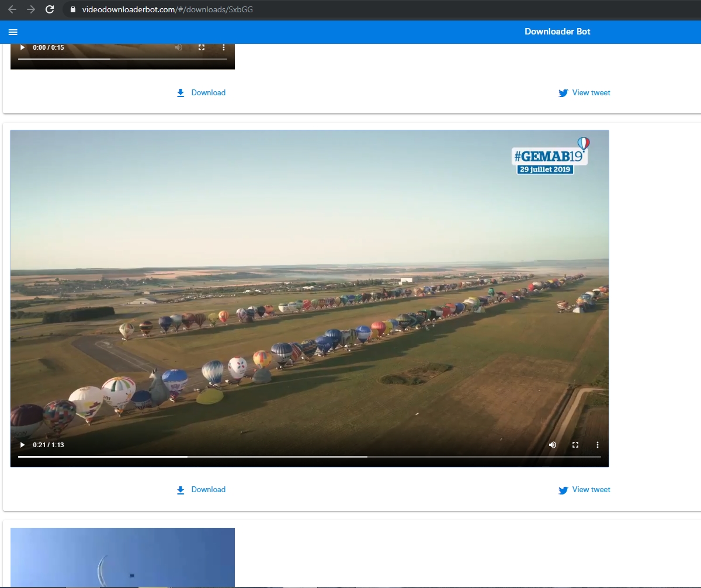The width and height of the screenshot is (701, 588).
Task: Mute the balloon video volume
Action: (x=553, y=445)
